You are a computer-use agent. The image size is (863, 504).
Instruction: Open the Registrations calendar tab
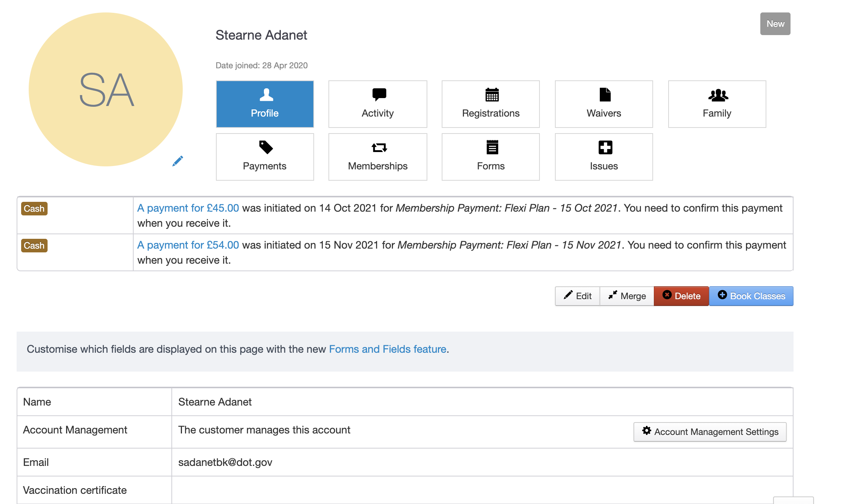(490, 104)
